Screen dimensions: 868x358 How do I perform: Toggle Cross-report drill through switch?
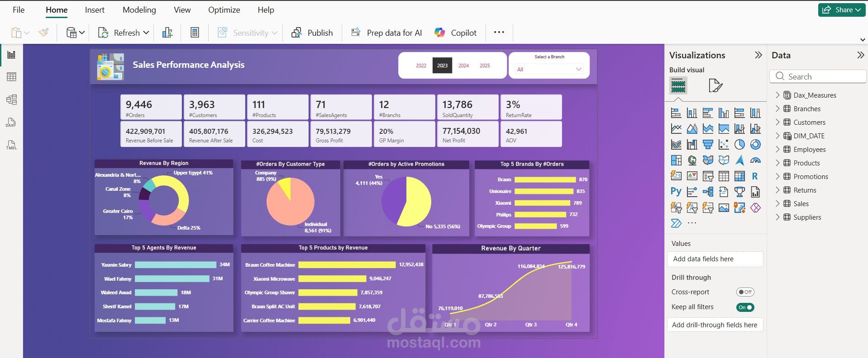(745, 292)
